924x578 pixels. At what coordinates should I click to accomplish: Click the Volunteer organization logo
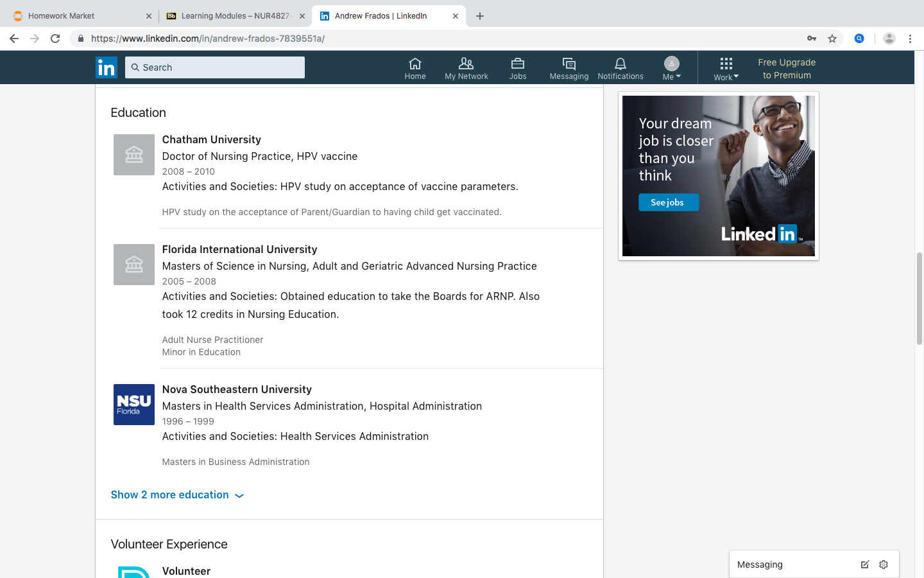coord(134,572)
